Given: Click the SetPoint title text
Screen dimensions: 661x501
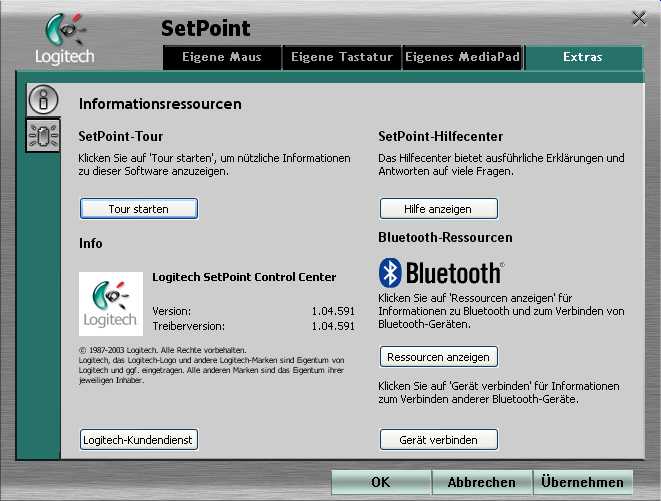Looking at the screenshot, I should point(206,29).
